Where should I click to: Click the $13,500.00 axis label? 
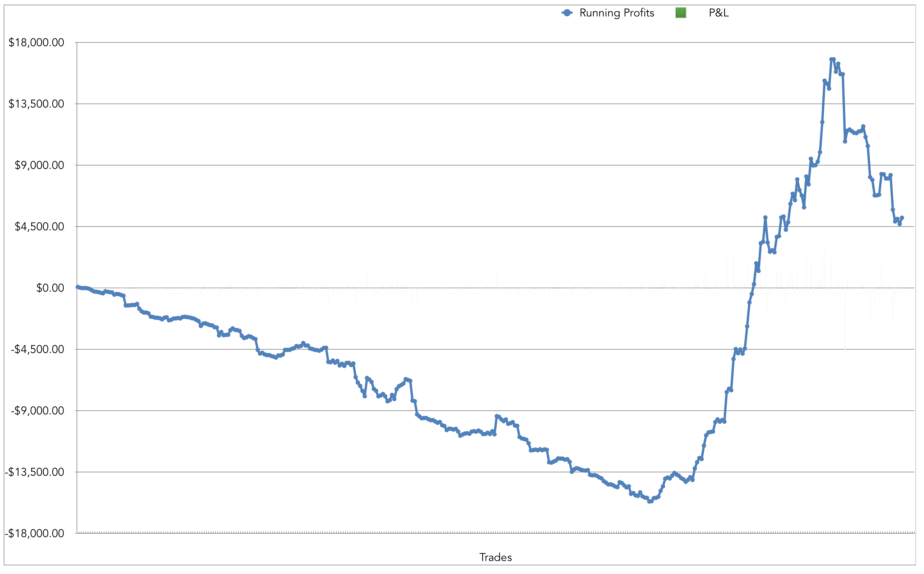[37, 104]
